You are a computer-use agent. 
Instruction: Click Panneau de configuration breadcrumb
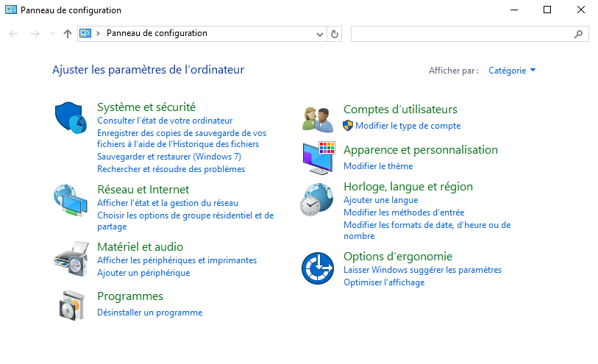click(x=157, y=33)
